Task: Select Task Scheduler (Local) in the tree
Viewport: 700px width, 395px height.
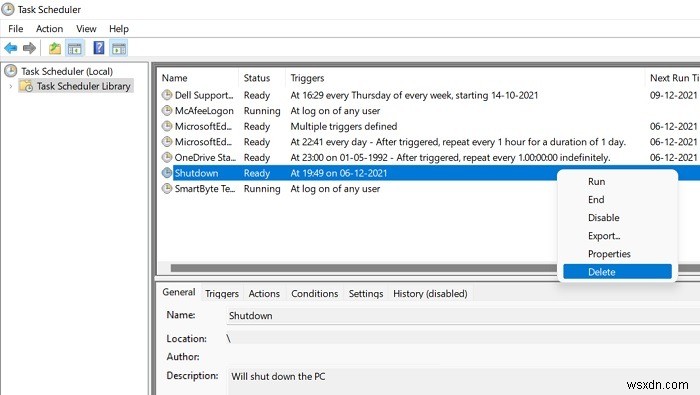Action: coord(67,71)
